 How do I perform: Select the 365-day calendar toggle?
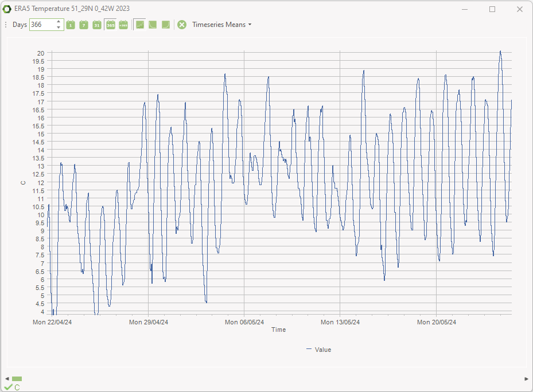click(111, 25)
